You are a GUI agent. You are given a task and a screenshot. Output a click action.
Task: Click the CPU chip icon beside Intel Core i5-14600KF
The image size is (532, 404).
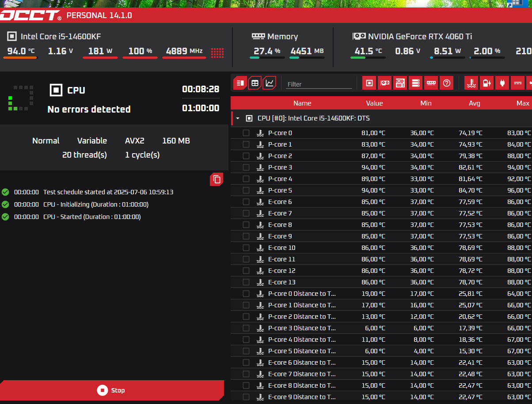(12, 37)
